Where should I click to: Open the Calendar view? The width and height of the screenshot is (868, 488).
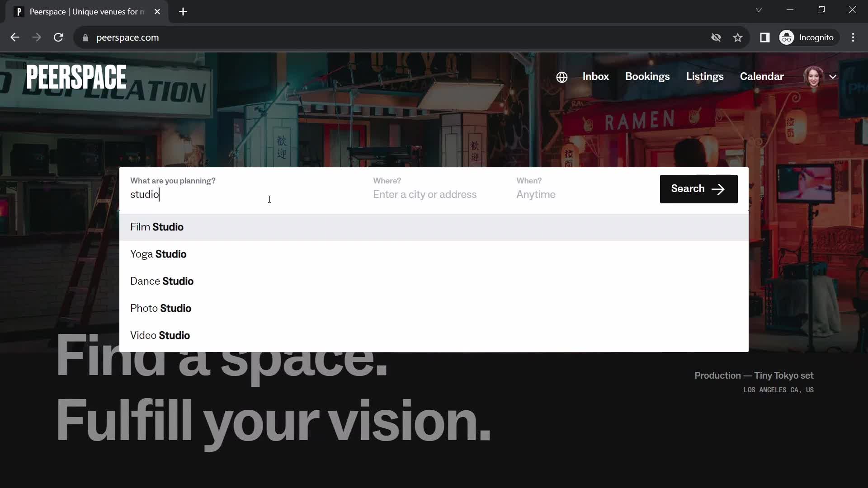[x=762, y=76]
